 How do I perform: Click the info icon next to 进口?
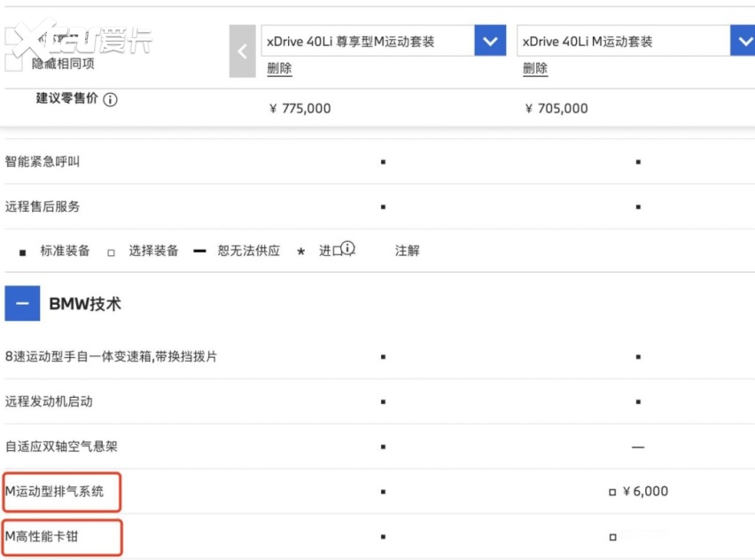[x=347, y=248]
